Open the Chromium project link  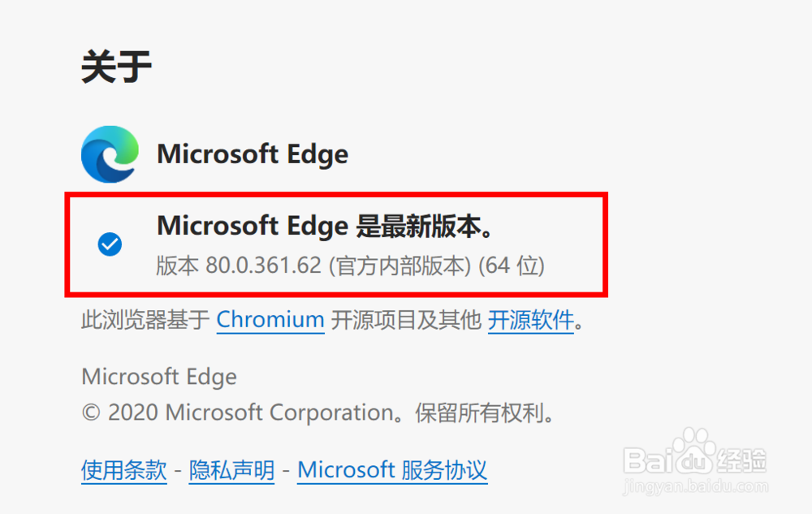[x=270, y=320]
